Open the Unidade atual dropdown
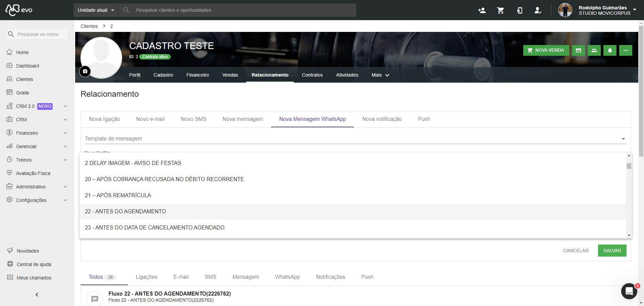The width and height of the screenshot is (644, 306). [96, 10]
